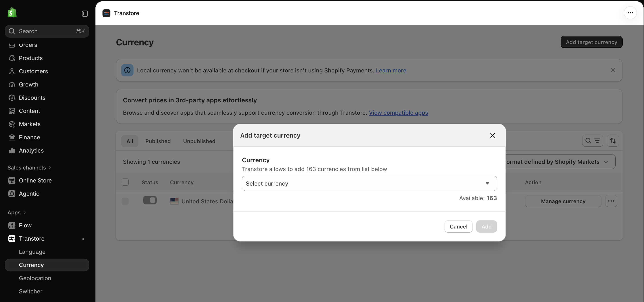
Task: Open Products in the sidebar
Action: click(31, 58)
